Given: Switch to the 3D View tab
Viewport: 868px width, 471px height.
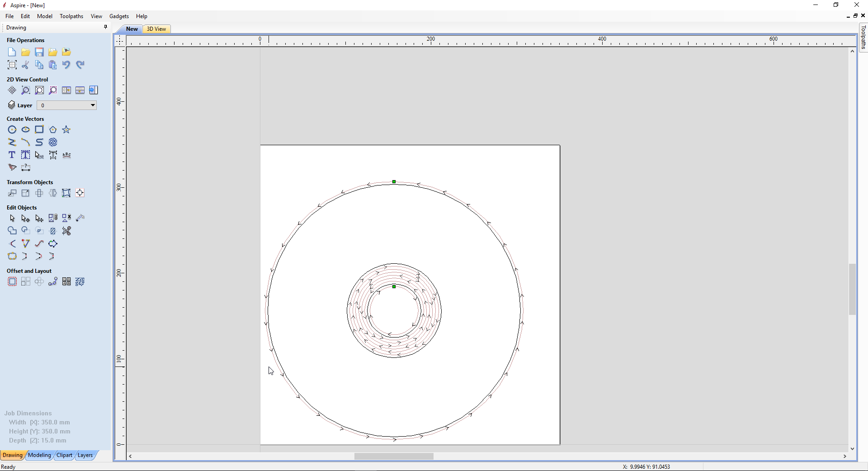Looking at the screenshot, I should tap(156, 29).
